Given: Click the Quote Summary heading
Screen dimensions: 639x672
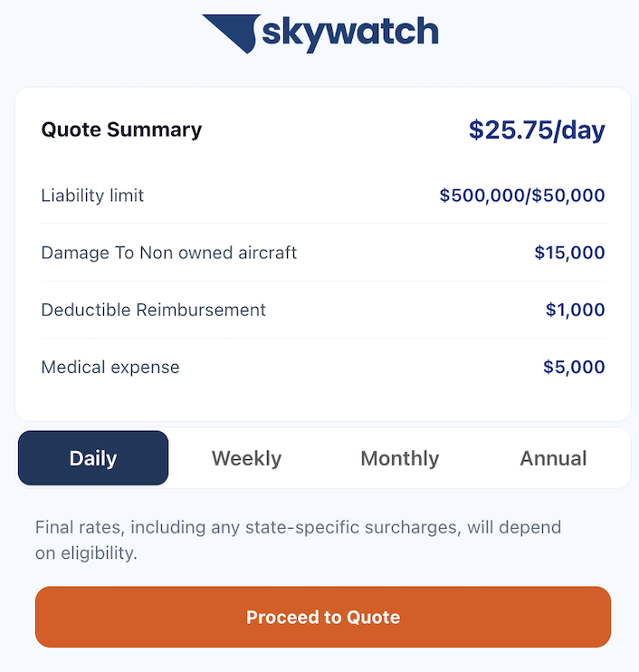Looking at the screenshot, I should pos(121,130).
